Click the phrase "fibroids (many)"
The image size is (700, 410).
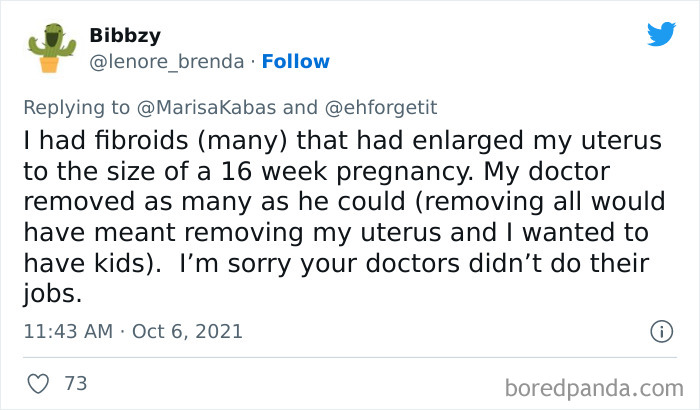[x=178, y=143]
